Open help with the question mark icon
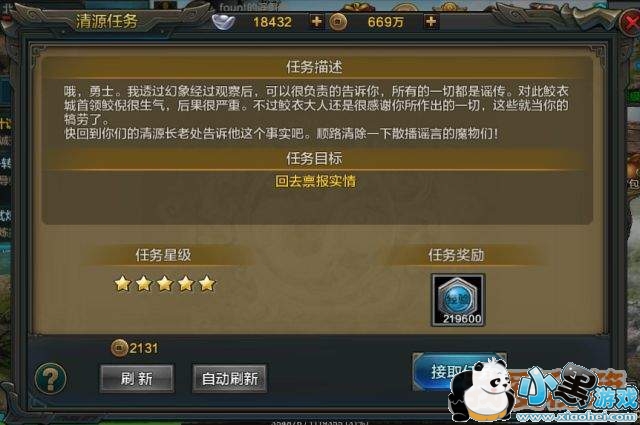 (51, 378)
